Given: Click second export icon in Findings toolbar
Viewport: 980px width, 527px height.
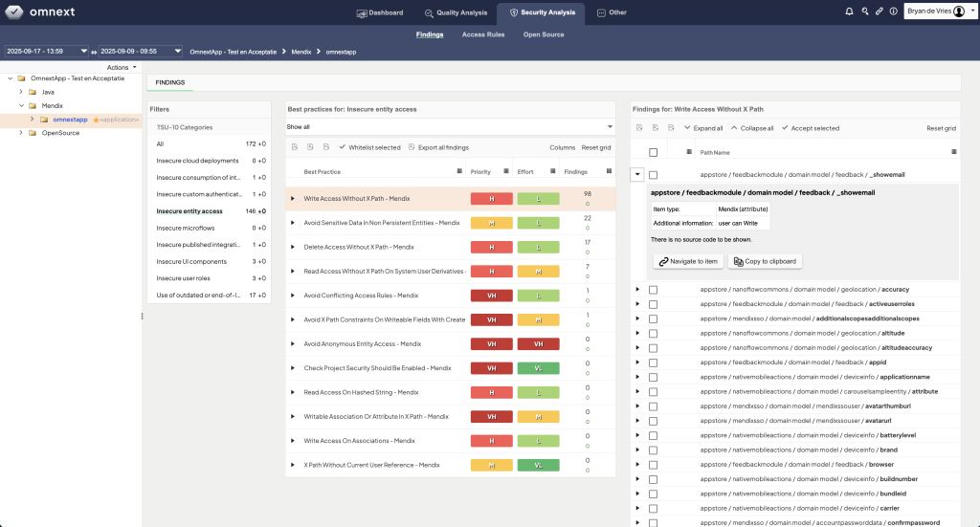Looking at the screenshot, I should (x=655, y=128).
